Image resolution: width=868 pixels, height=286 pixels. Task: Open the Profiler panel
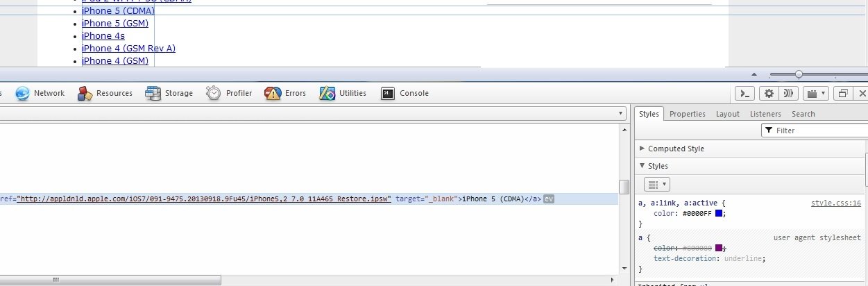pyautogui.click(x=229, y=93)
